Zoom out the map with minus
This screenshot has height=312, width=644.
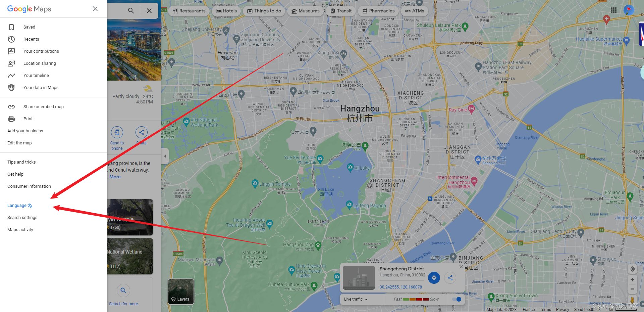[x=632, y=289]
